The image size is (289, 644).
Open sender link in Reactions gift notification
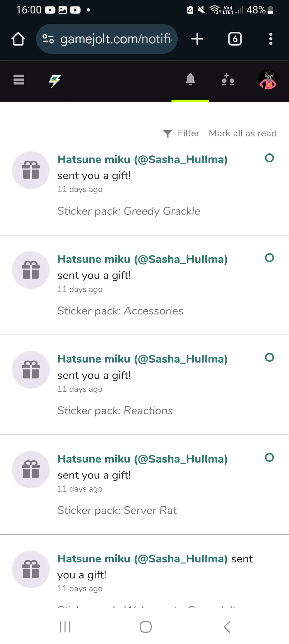click(142, 359)
